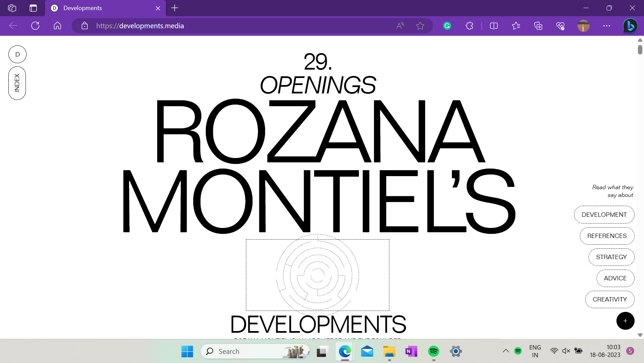Open Settings gear in taskbar
Image resolution: width=644 pixels, height=363 pixels.
click(x=456, y=352)
